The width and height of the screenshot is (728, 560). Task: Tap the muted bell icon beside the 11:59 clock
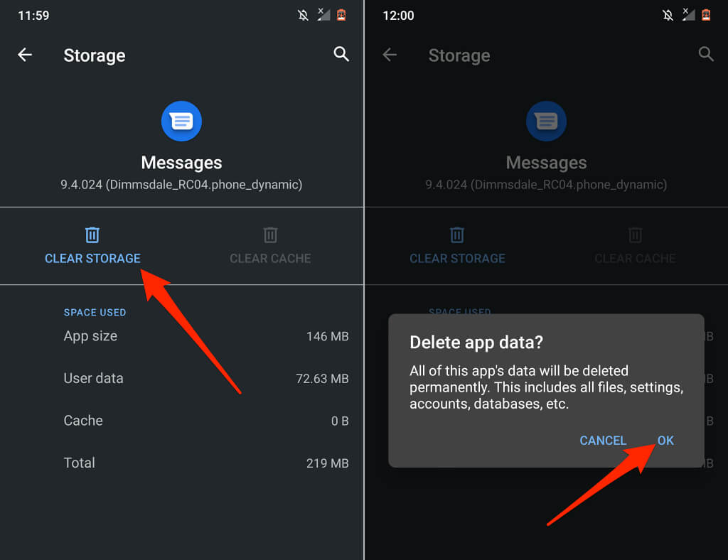[x=301, y=15]
